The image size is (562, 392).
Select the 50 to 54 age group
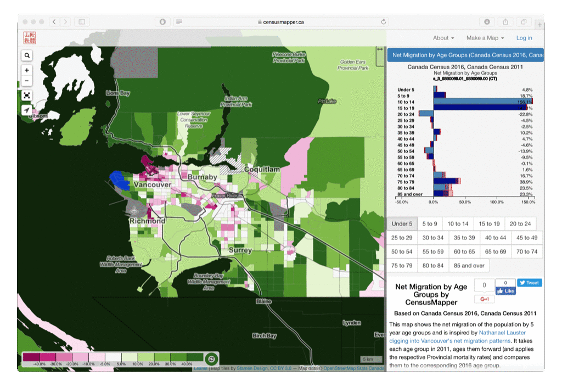402,252
